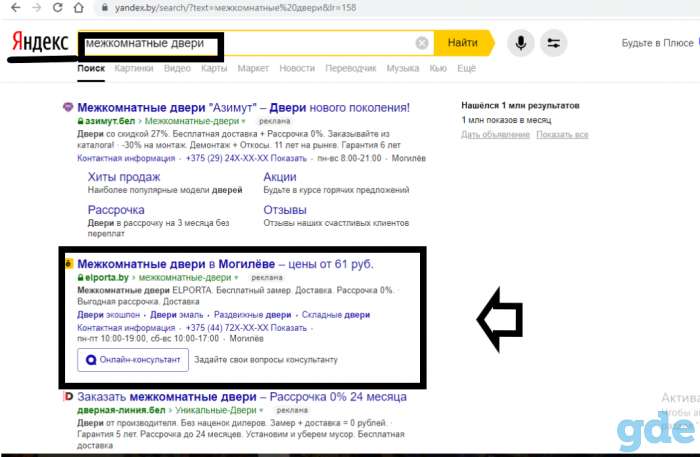
Task: Open search settings sliders icon
Action: (x=554, y=43)
